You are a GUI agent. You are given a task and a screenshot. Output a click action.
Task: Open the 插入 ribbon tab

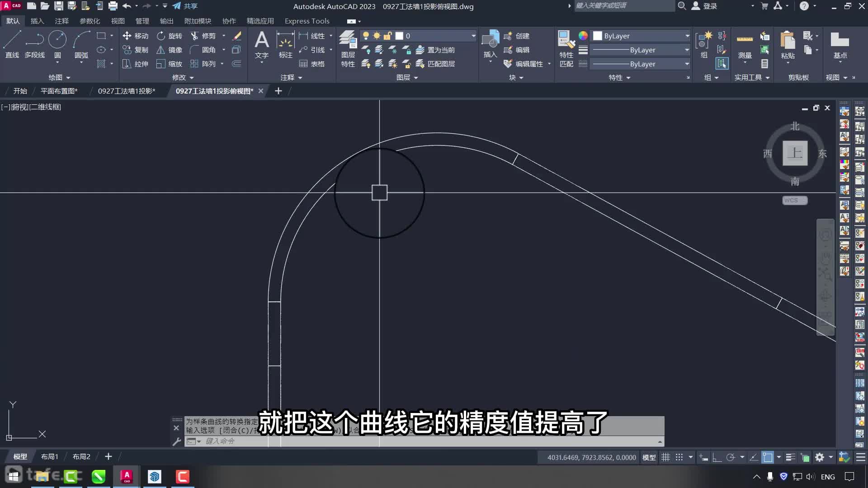coord(37,21)
